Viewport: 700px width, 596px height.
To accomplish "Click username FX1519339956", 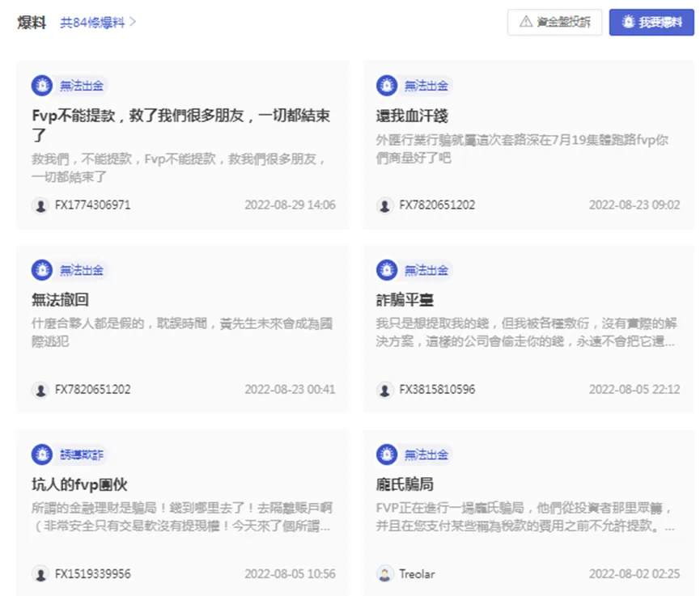I will point(93,574).
